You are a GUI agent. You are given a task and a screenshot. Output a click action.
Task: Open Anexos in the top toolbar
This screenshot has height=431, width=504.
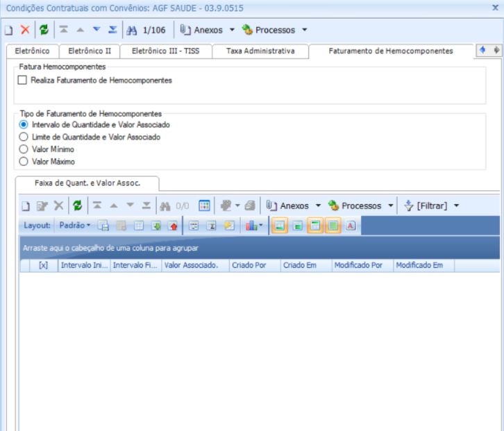[x=201, y=30]
